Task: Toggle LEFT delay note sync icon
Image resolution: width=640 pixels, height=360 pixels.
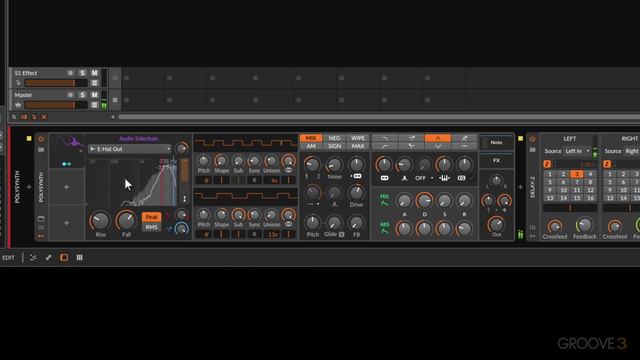Action: pyautogui.click(x=547, y=164)
